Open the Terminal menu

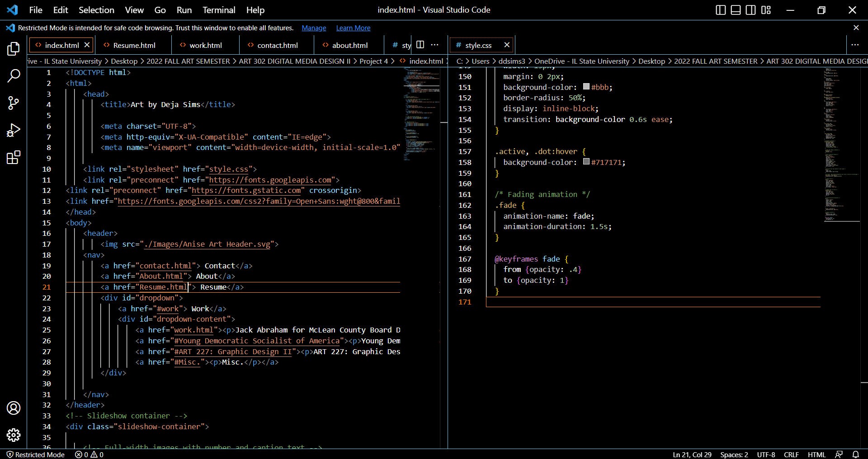point(219,10)
